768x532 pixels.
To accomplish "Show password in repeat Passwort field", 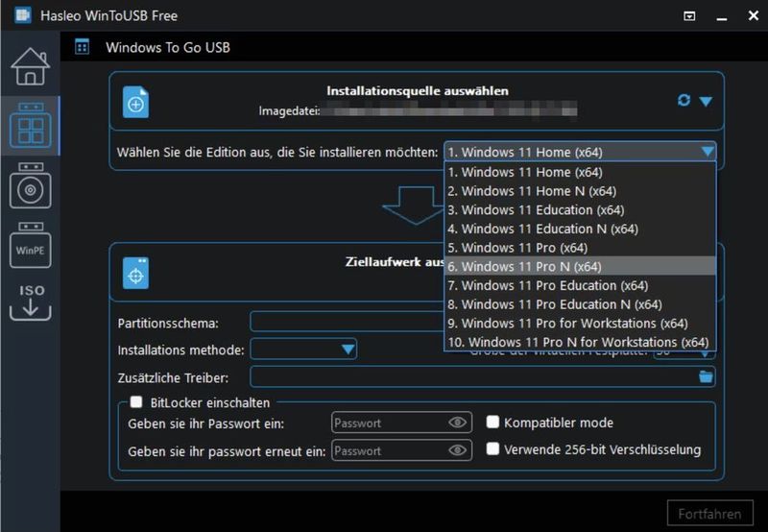I will point(458,450).
